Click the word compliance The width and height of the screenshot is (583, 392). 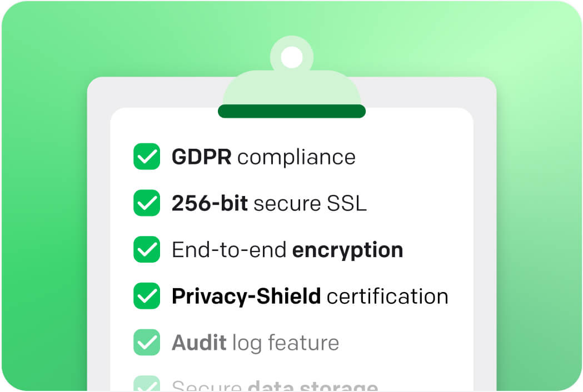tap(296, 157)
